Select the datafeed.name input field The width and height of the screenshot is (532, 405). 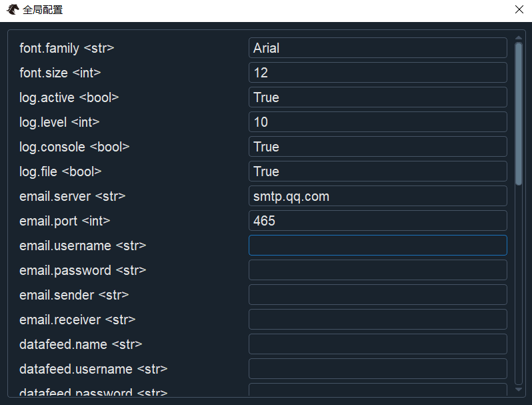(x=377, y=344)
